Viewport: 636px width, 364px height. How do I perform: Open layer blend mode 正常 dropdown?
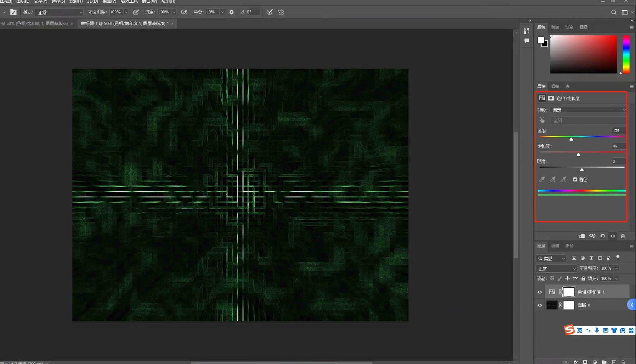[556, 268]
